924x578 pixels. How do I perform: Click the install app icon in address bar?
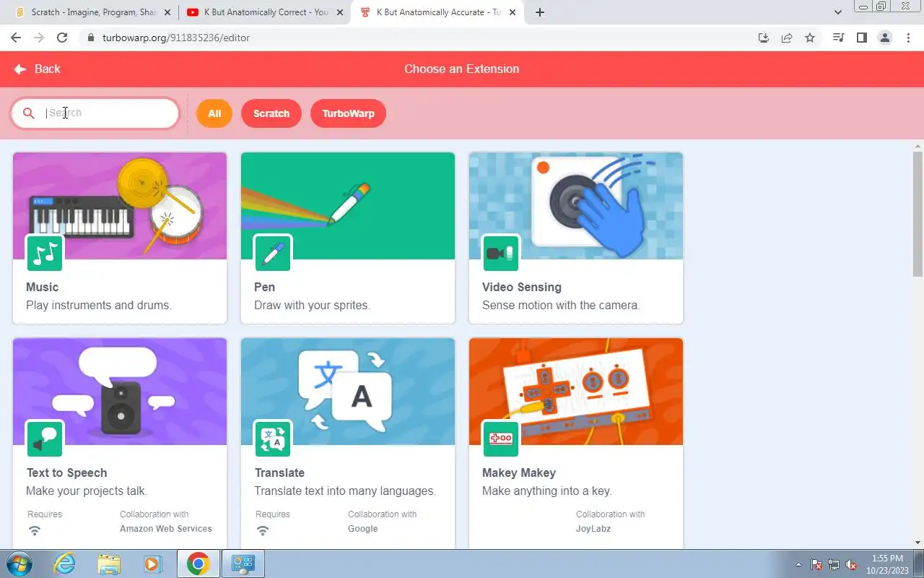[764, 38]
